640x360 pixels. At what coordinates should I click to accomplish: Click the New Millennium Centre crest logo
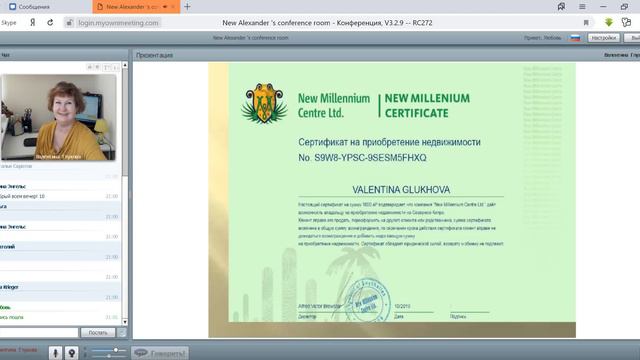[264, 103]
